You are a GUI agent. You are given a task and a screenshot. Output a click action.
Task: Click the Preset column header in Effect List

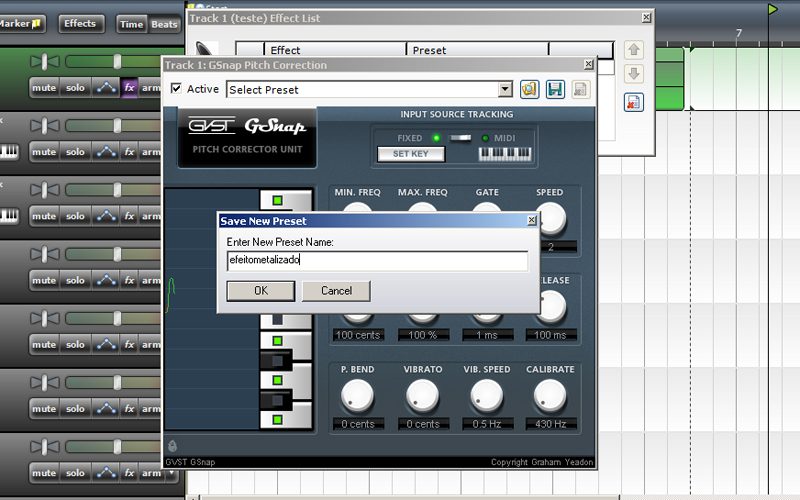478,50
